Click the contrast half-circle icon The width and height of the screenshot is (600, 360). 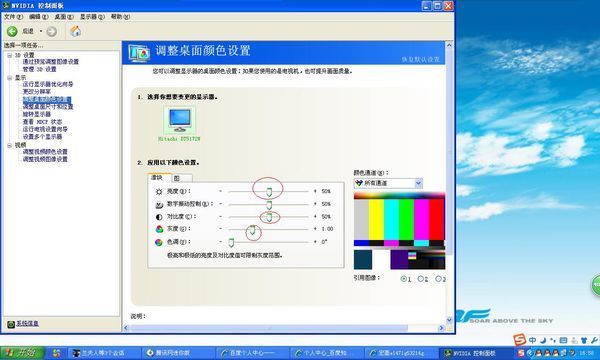coord(159,217)
